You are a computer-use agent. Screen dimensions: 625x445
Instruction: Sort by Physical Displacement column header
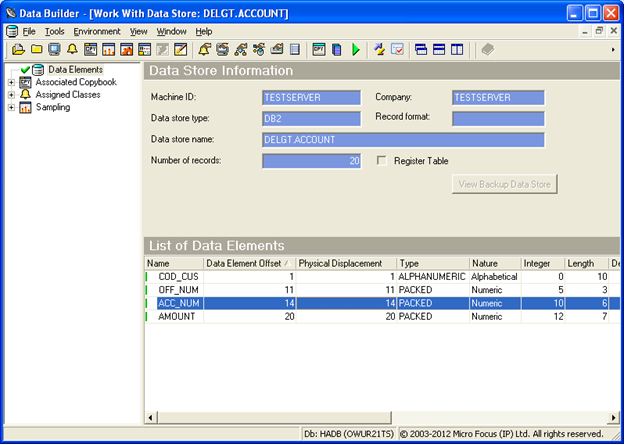(346, 264)
